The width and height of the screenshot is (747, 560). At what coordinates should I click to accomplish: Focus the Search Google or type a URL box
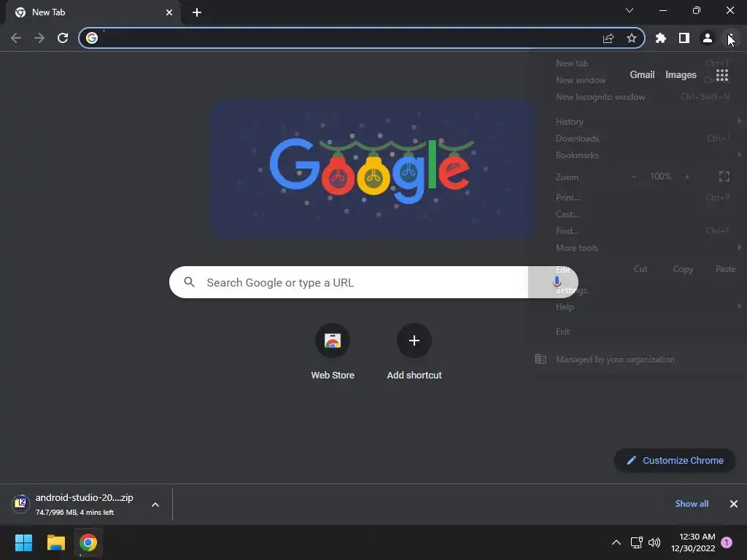(x=373, y=282)
